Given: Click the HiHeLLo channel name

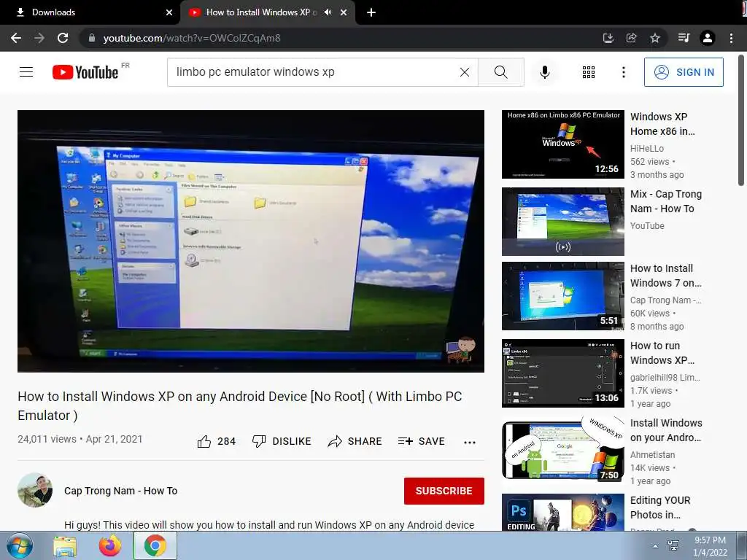Looking at the screenshot, I should tap(647, 149).
